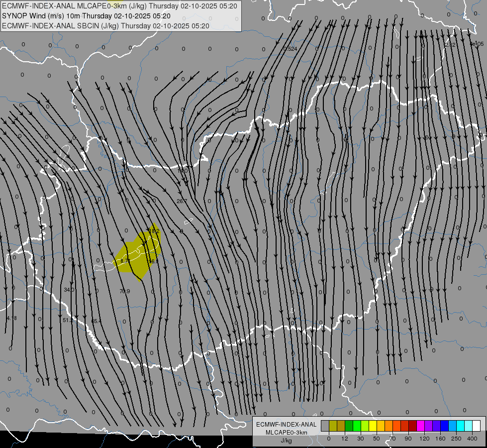This screenshot has height=448, width=487.
Task: Click the 0.524 value near the top
Action: click(x=290, y=49)
